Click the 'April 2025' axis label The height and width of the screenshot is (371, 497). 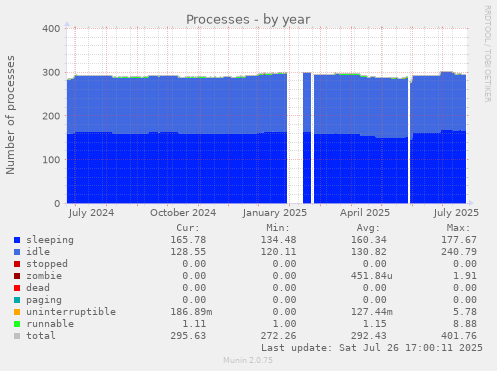point(365,213)
